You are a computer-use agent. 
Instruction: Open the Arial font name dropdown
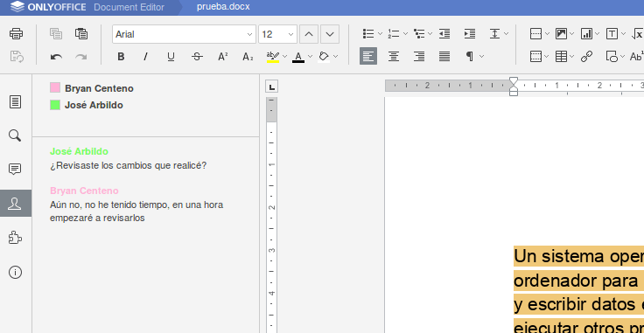coord(184,34)
